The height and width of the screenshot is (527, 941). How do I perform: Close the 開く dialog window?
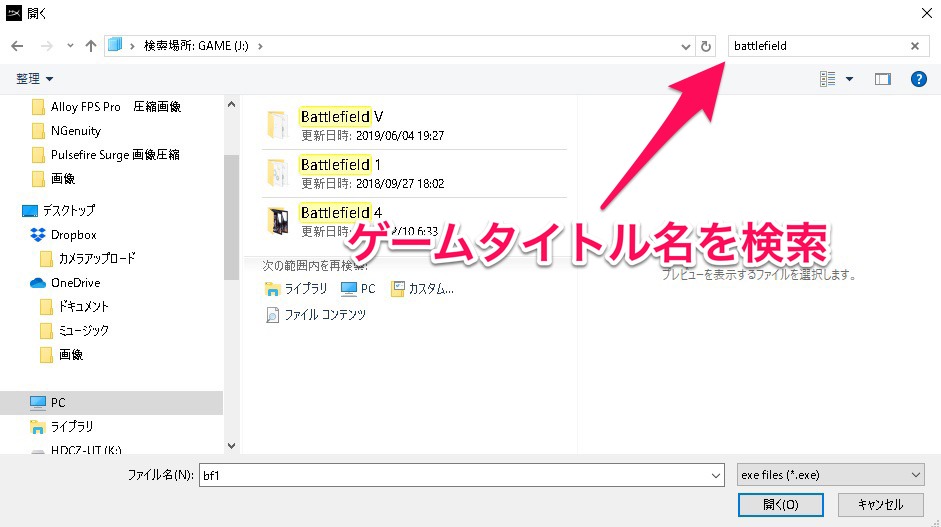pos(926,13)
